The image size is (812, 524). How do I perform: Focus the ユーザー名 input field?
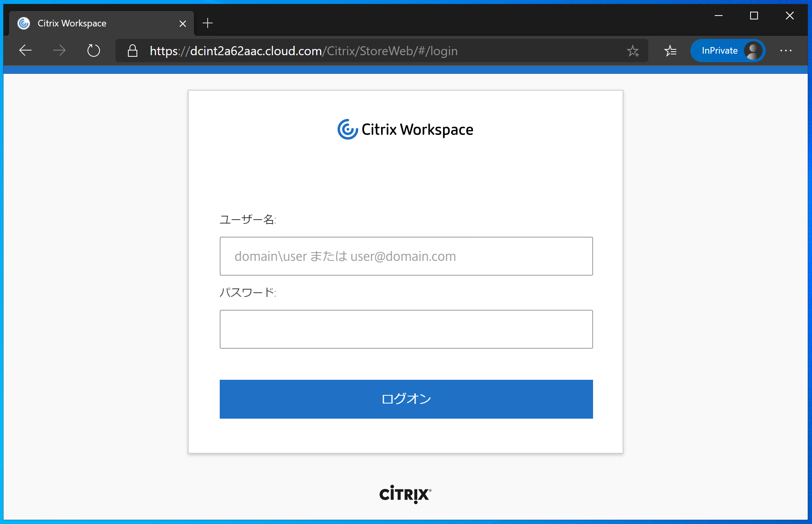406,256
